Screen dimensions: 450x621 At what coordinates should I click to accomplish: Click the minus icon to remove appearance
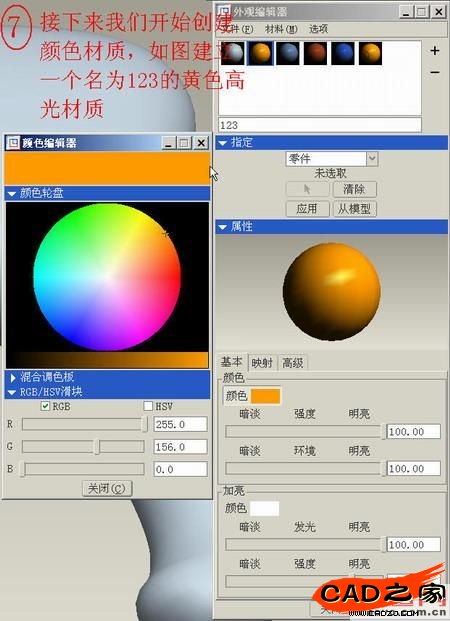coord(435,72)
